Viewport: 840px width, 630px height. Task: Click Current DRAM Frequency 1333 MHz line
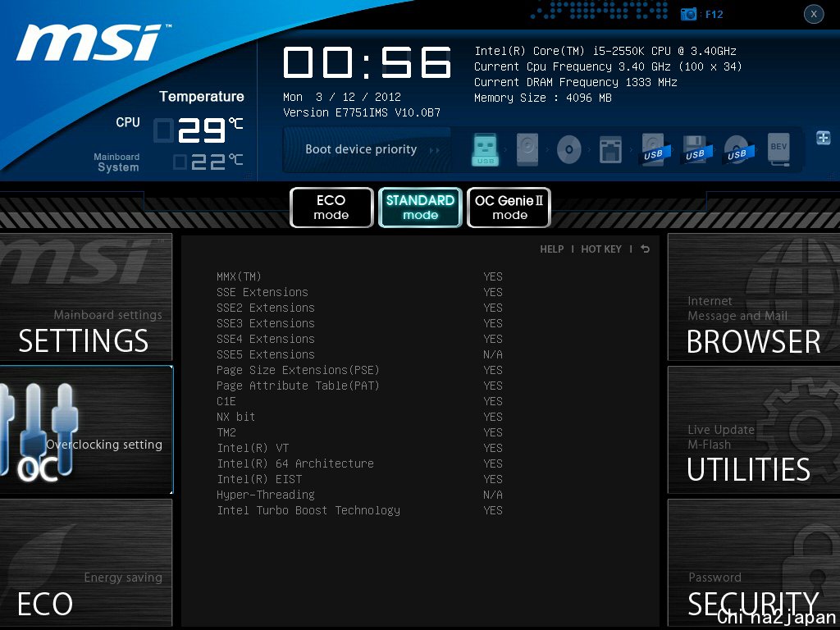pyautogui.click(x=576, y=82)
